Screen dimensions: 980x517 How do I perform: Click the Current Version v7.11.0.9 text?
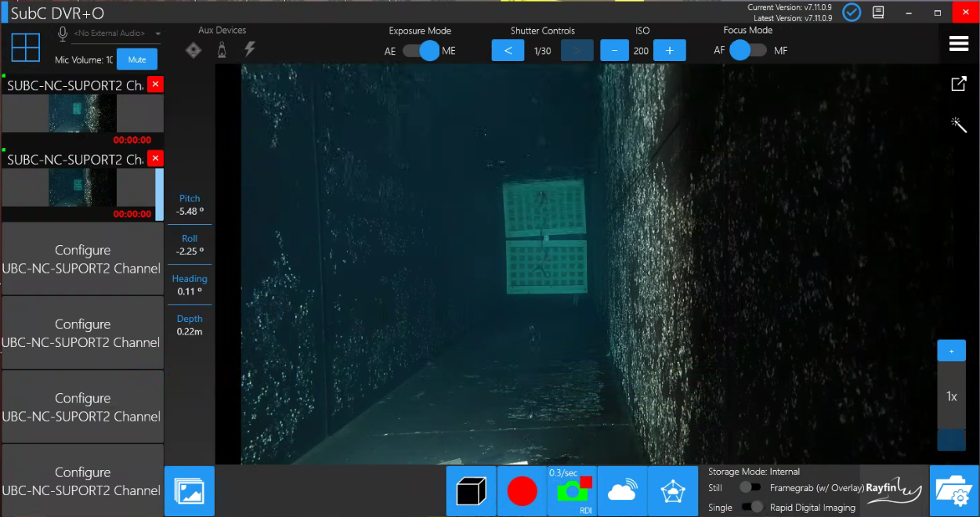point(790,7)
